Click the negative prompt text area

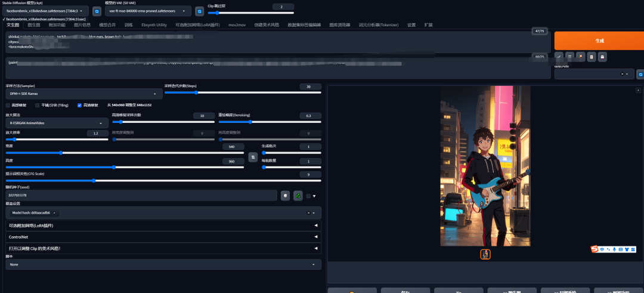pos(278,68)
